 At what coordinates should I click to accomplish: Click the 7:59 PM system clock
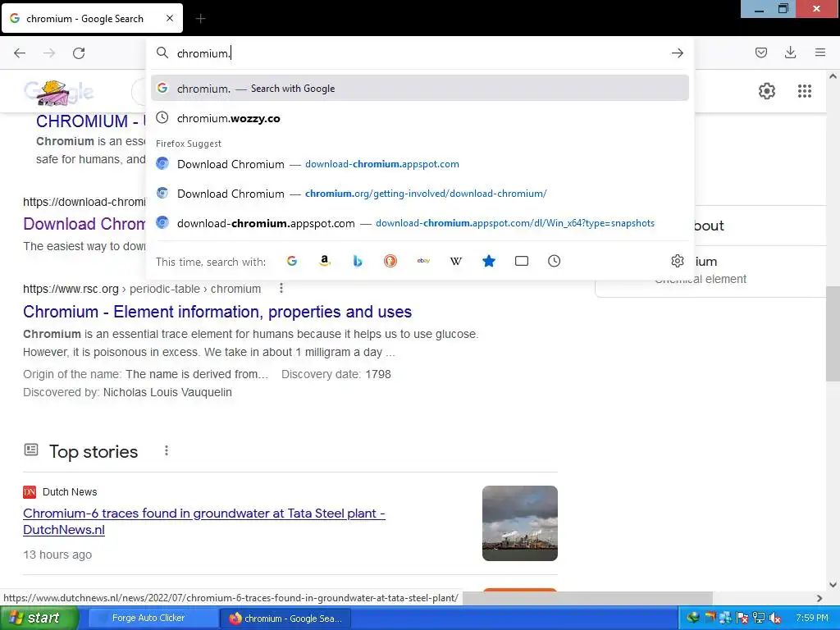point(811,619)
